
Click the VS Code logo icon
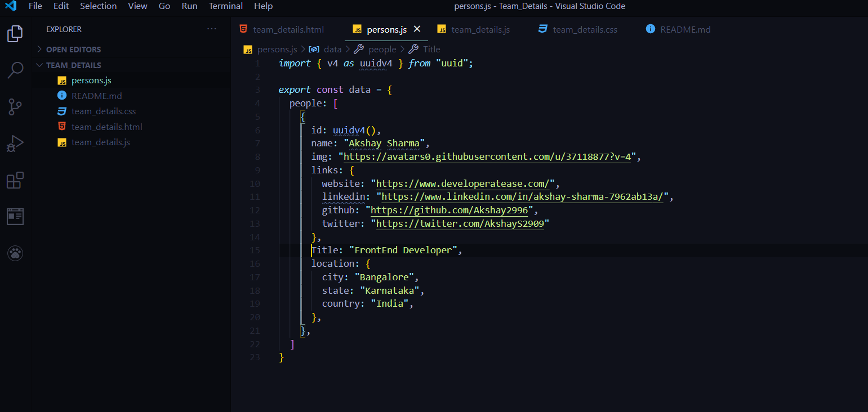[x=11, y=6]
